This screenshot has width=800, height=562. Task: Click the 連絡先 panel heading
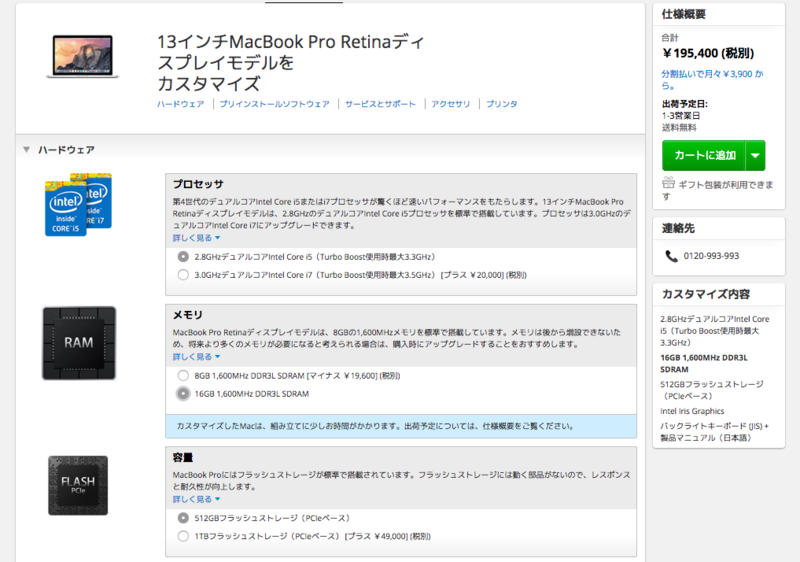(x=678, y=228)
